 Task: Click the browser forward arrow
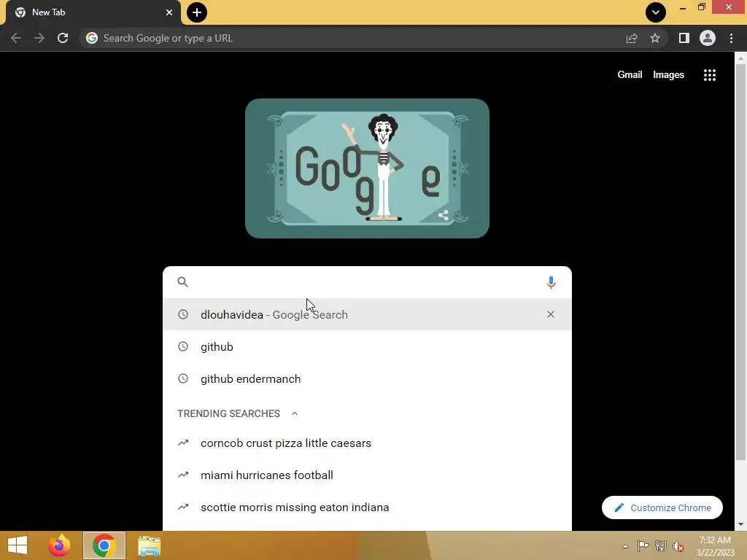(39, 38)
